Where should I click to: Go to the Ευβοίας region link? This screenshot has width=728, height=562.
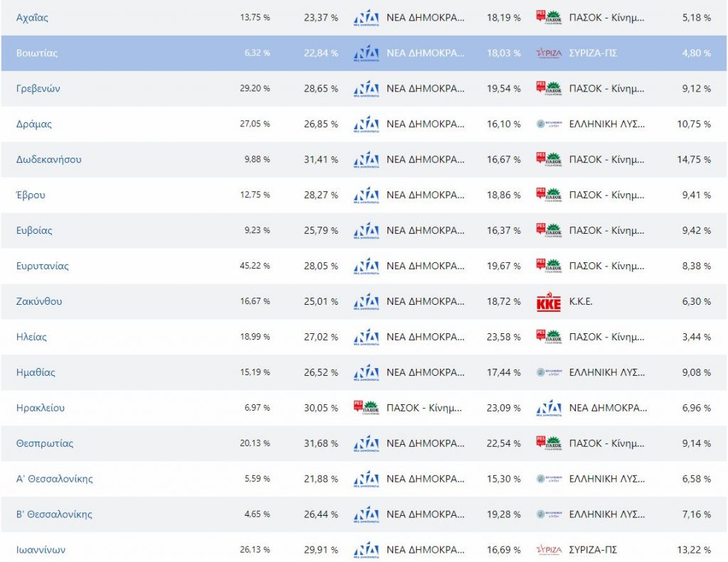[34, 231]
